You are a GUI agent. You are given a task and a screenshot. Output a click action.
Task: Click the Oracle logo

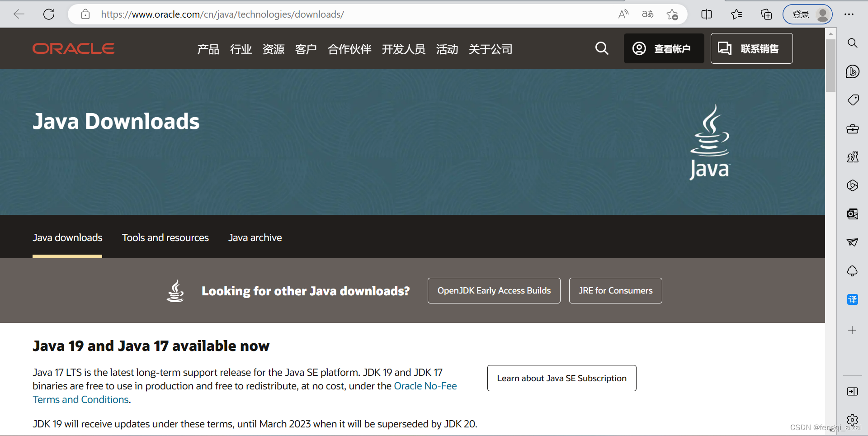73,48
